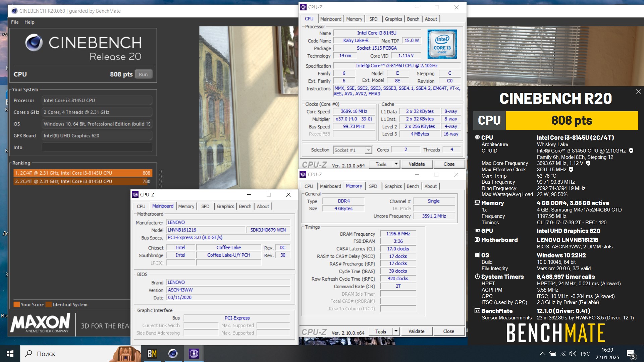Viewport: 644px width, 362px height.
Task: Click the rendered room image thumbnail
Action: click(248, 107)
